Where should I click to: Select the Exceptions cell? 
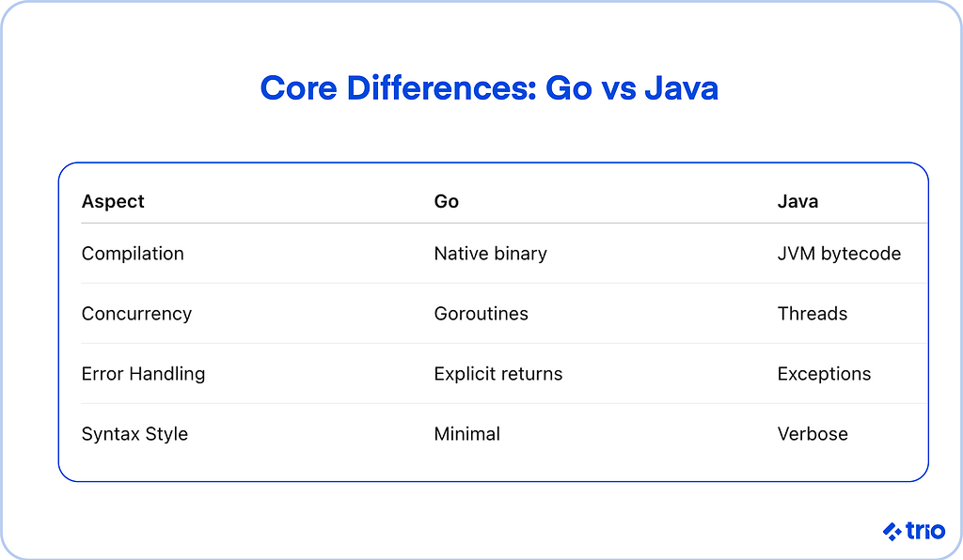(x=824, y=374)
